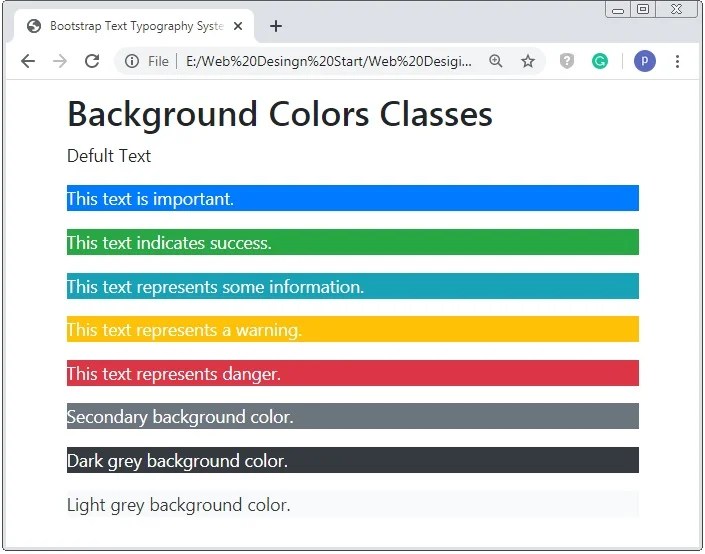Reload the current page
The height and width of the screenshot is (554, 705).
(92, 61)
